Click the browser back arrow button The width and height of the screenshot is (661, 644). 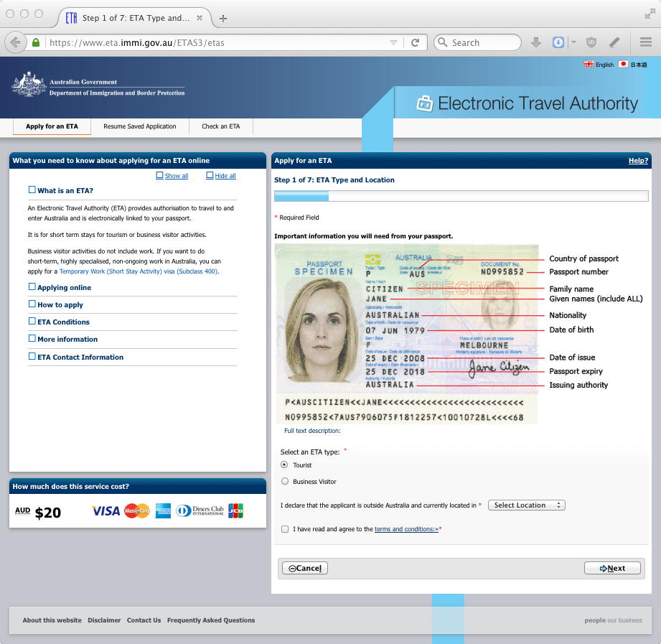16,42
